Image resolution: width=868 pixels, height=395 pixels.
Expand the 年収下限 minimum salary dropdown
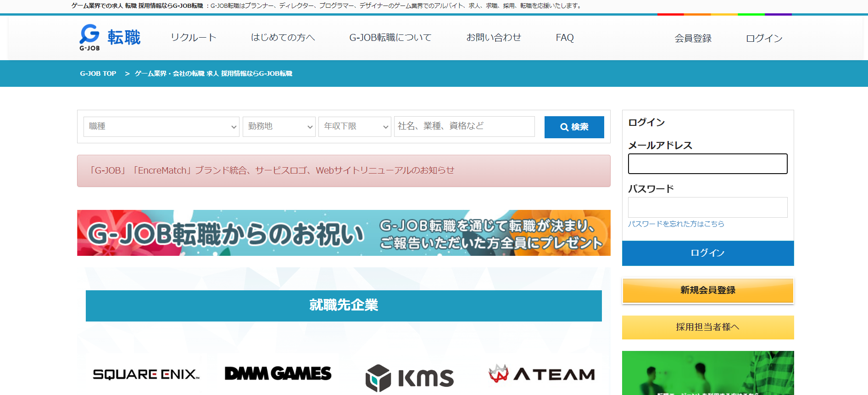pyautogui.click(x=355, y=127)
